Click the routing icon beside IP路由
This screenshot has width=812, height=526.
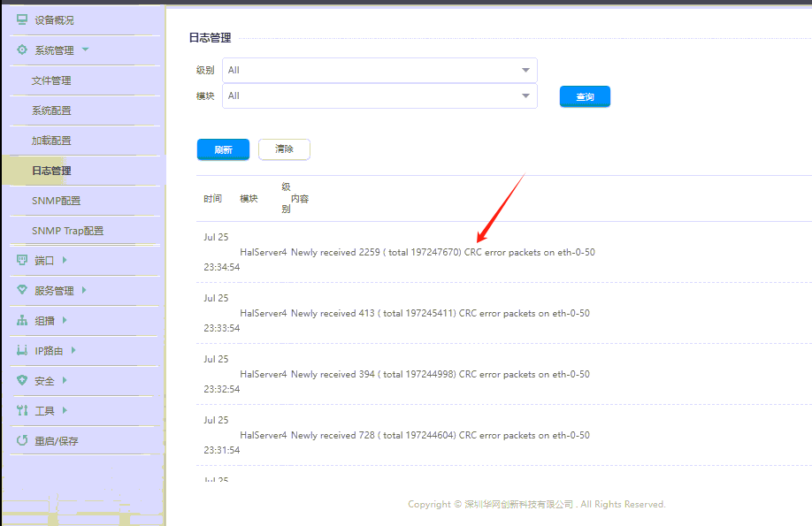point(22,351)
